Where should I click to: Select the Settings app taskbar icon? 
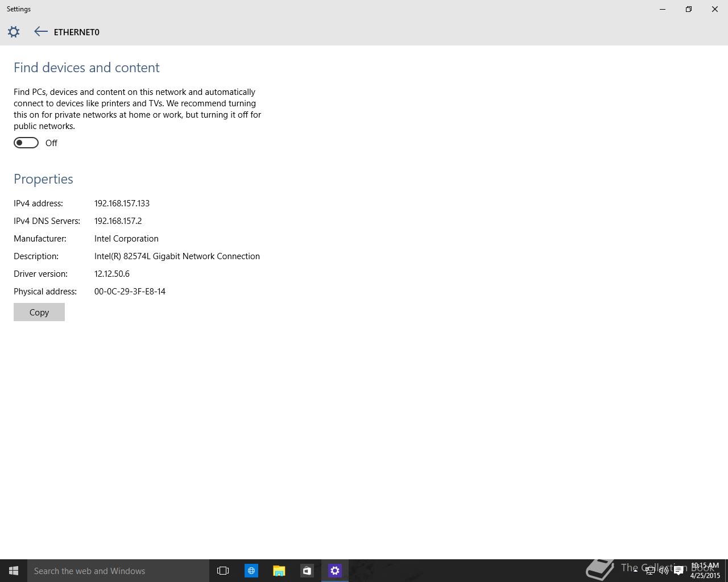click(334, 571)
